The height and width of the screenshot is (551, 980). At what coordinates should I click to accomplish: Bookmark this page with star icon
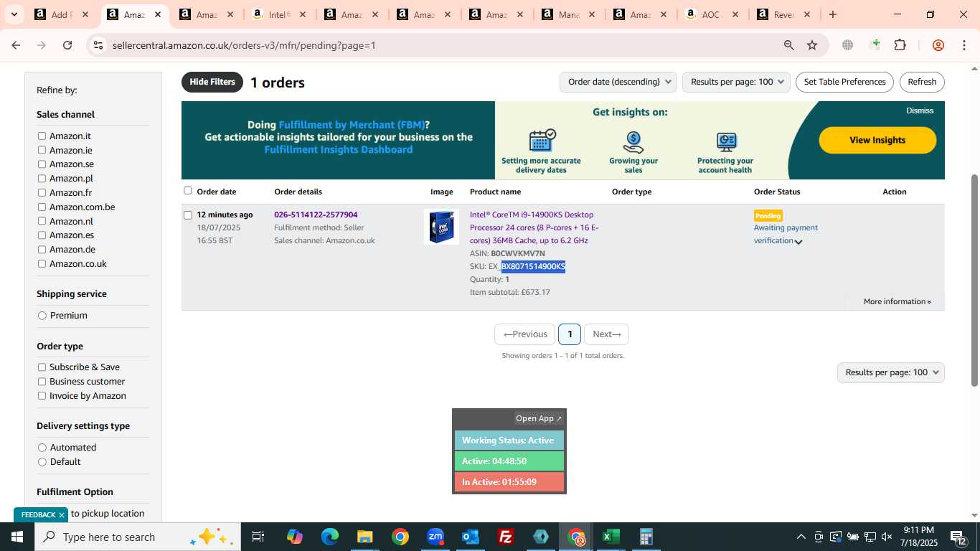pos(812,45)
